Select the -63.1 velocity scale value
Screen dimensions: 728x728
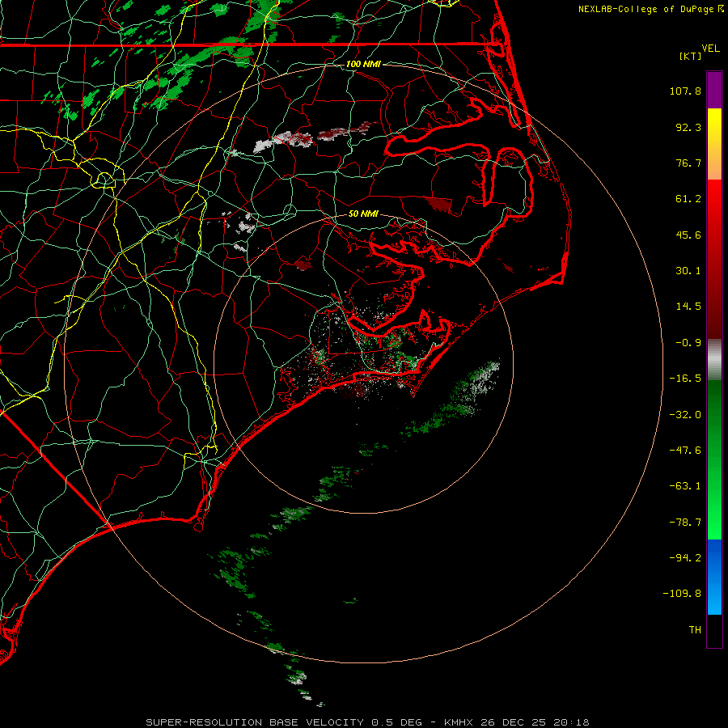pos(685,486)
